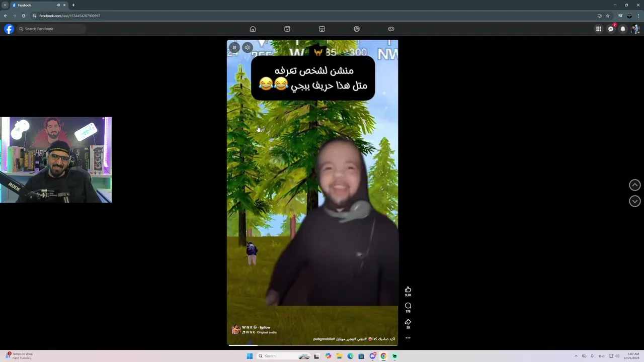The image size is (644, 362).
Task: Go to Facebook Home tab
Action: point(253,29)
